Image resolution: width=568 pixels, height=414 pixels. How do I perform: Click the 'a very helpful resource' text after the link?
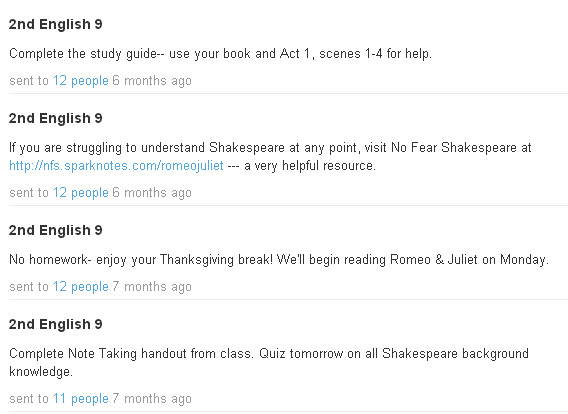point(310,166)
